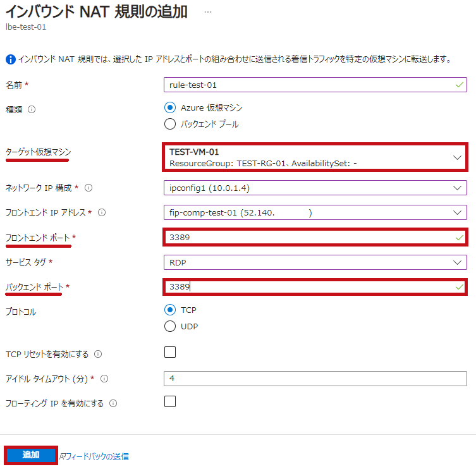
Task: Open the フィードバックの送信 link
Action: click(x=94, y=456)
